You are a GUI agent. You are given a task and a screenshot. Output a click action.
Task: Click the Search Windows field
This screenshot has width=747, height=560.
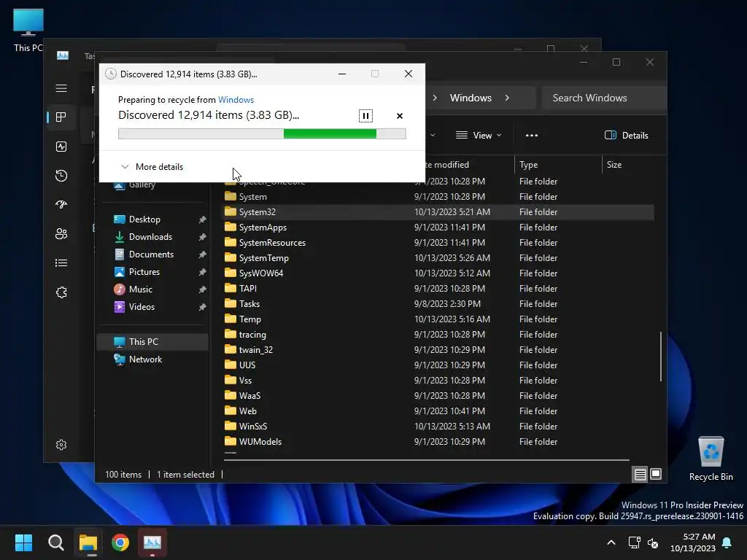coord(603,98)
